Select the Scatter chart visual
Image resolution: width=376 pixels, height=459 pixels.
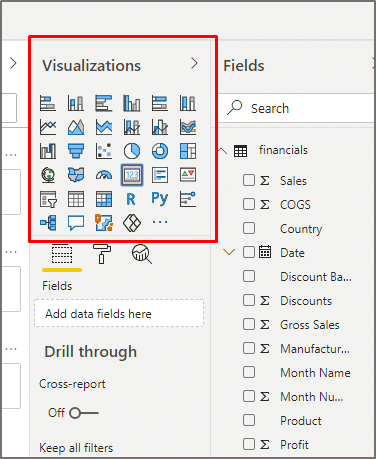[x=104, y=151]
